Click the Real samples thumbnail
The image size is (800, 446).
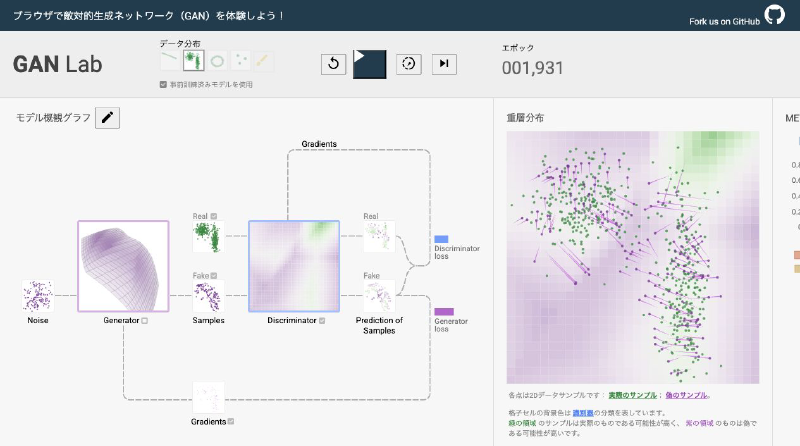click(x=208, y=236)
